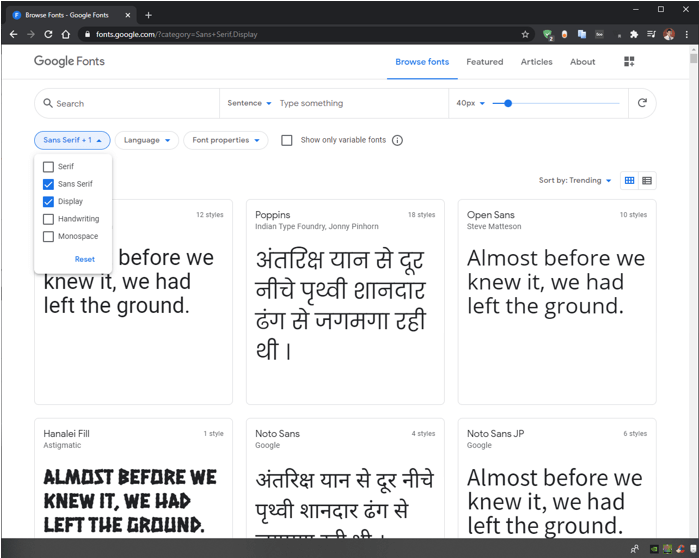Click the green shield extension icon
The height and width of the screenshot is (558, 699).
(x=547, y=34)
